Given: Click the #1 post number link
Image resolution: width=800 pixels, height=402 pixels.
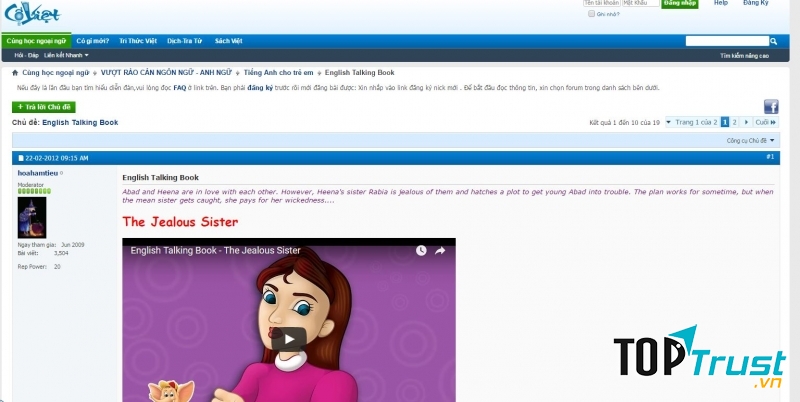Looking at the screenshot, I should point(770,157).
